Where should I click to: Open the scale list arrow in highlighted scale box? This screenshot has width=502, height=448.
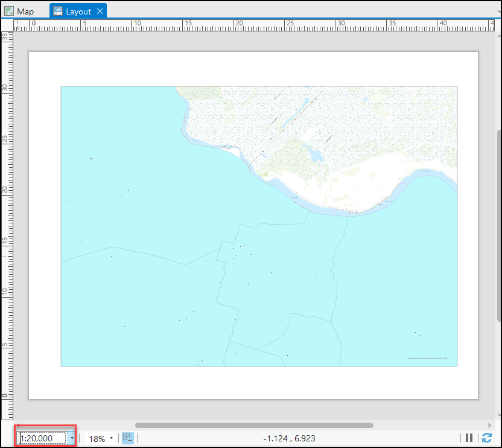click(x=72, y=438)
